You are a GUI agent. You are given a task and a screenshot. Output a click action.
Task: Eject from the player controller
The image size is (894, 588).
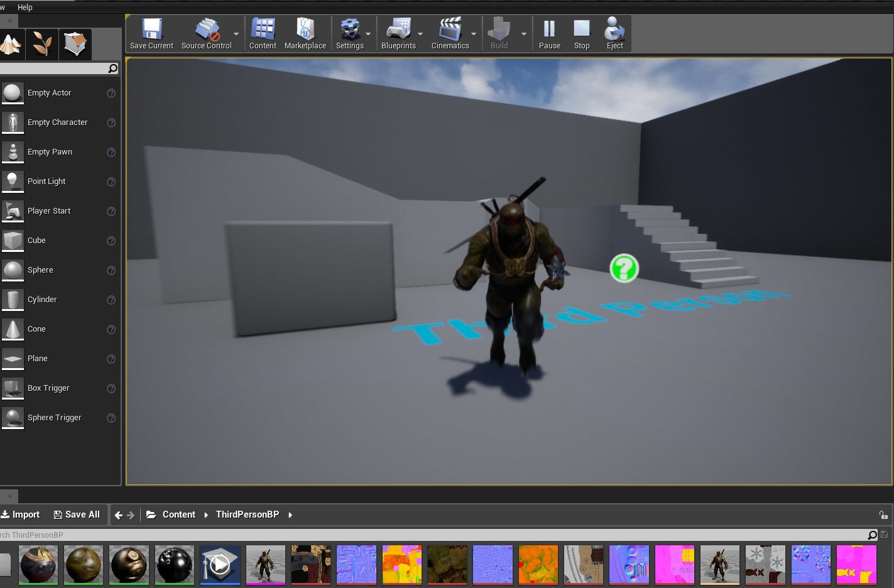click(614, 33)
